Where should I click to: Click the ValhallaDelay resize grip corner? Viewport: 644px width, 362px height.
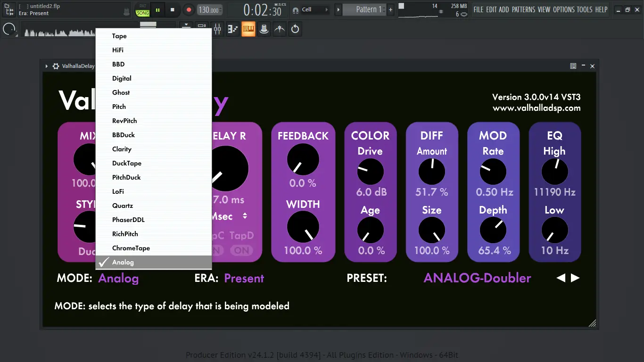point(593,323)
